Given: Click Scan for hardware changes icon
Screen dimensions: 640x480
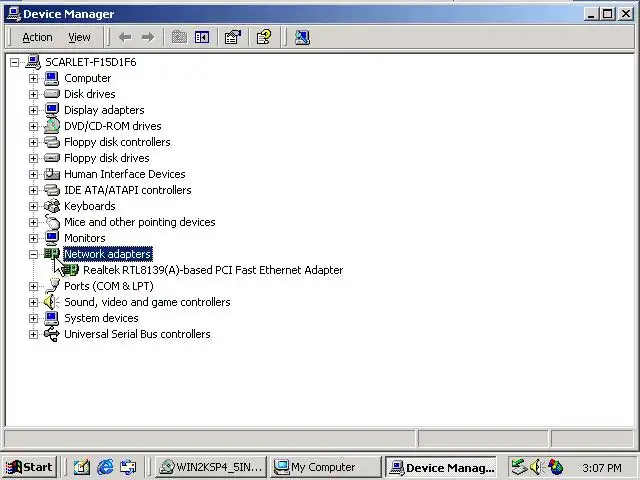Looking at the screenshot, I should coord(302,38).
